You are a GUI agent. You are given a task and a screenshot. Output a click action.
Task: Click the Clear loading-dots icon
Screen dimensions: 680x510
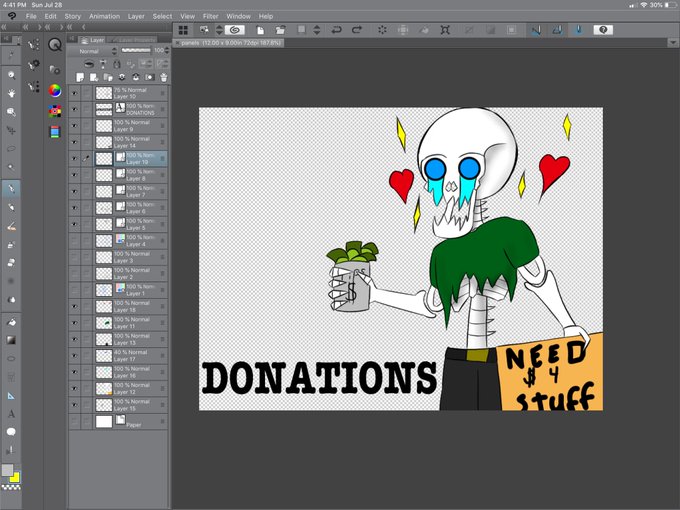tap(382, 30)
